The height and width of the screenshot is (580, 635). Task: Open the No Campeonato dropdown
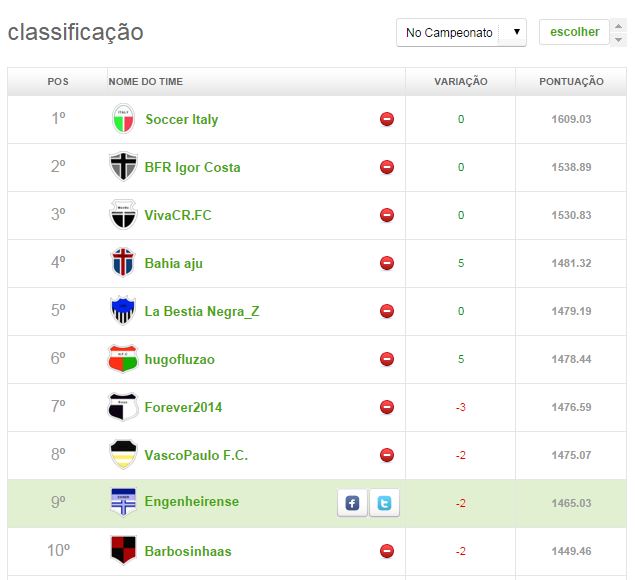(x=461, y=33)
